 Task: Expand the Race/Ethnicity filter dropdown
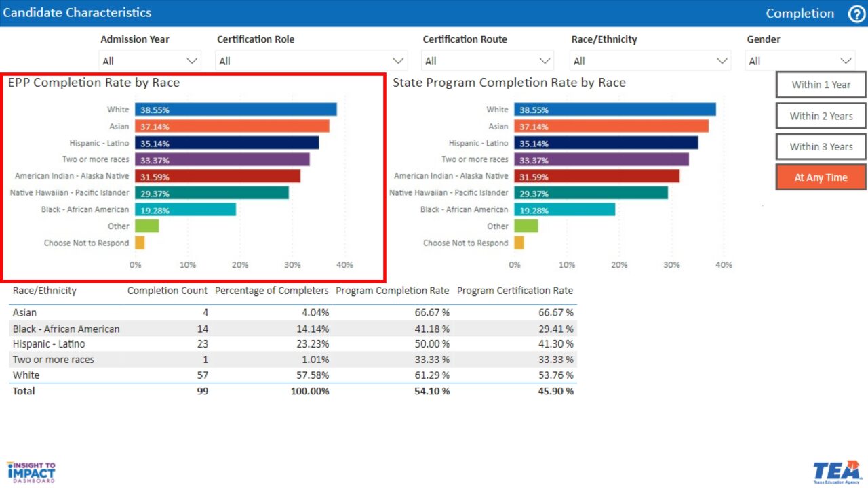pos(650,61)
